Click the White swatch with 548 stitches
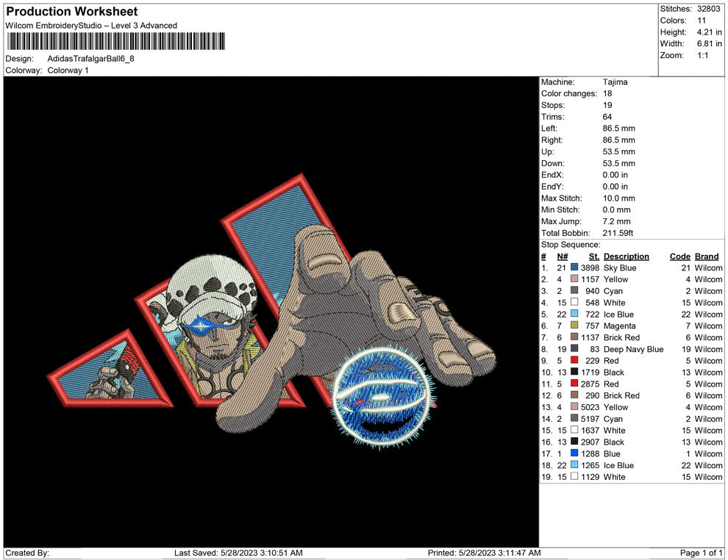The image size is (728, 560). (574, 302)
